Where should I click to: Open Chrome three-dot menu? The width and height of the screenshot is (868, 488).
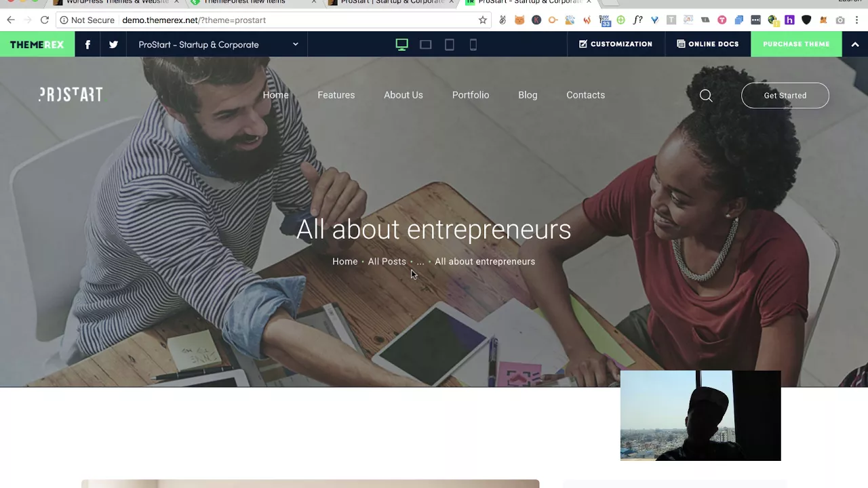click(856, 20)
